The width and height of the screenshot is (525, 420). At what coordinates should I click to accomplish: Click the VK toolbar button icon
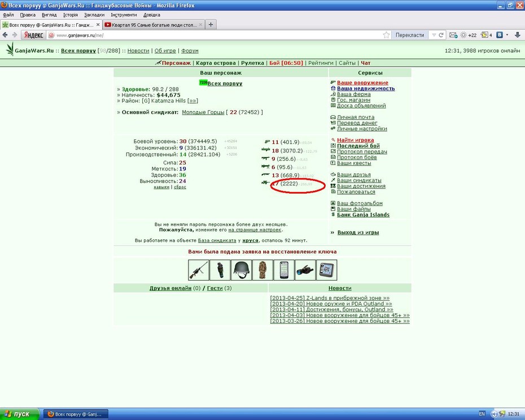pos(500,35)
